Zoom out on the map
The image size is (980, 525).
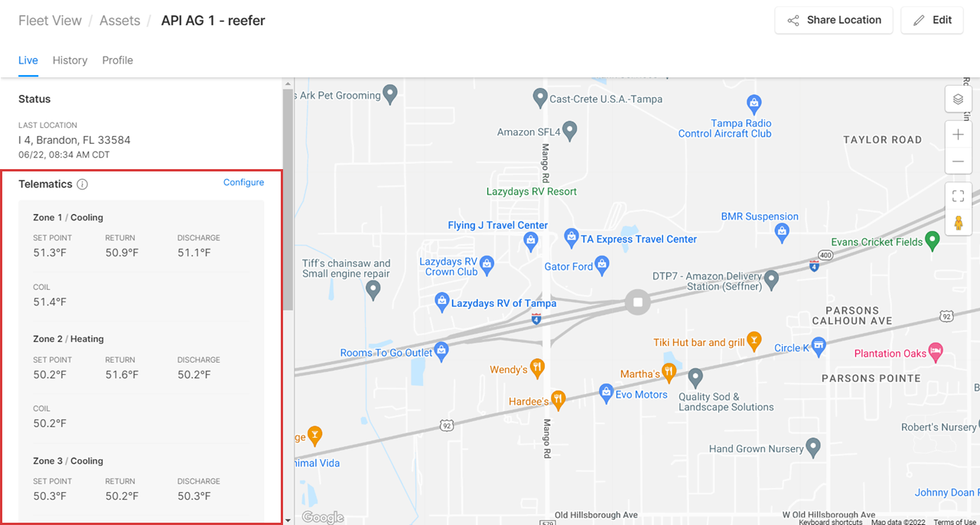coord(958,161)
